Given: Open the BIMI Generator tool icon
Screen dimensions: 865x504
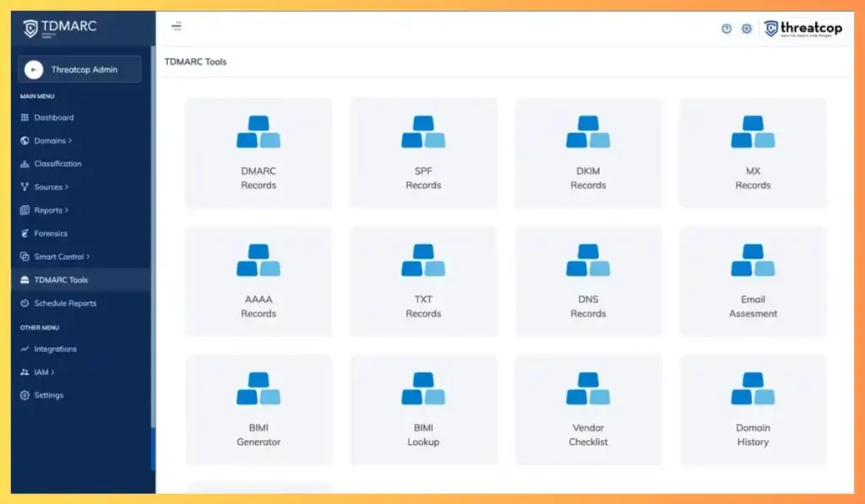Looking at the screenshot, I should point(258,388).
